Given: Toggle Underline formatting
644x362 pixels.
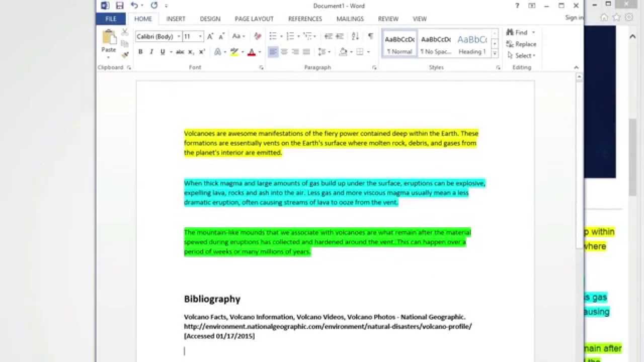Looking at the screenshot, I should [162, 52].
